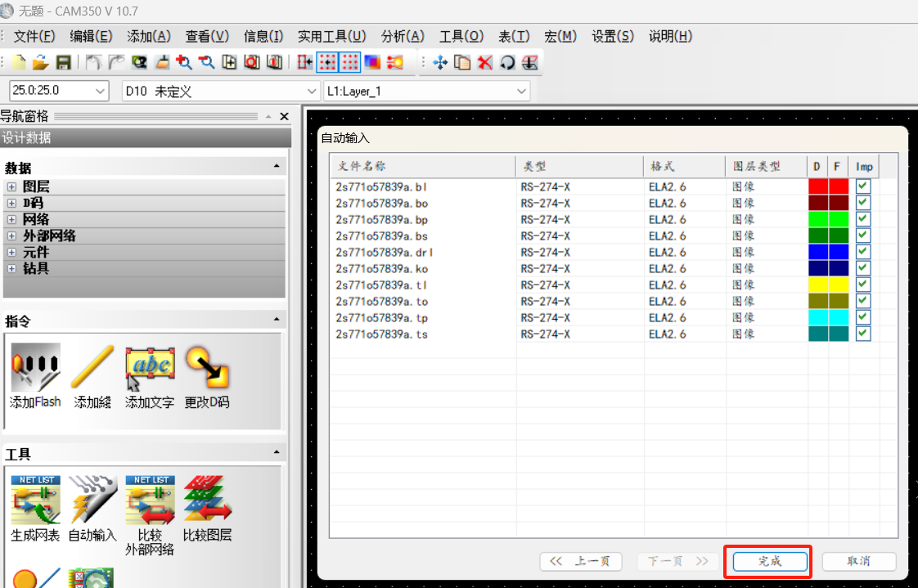Uncheck Imp checkbox for 2s771o57839a.tl
Viewport: 918px width, 588px height.
863,285
